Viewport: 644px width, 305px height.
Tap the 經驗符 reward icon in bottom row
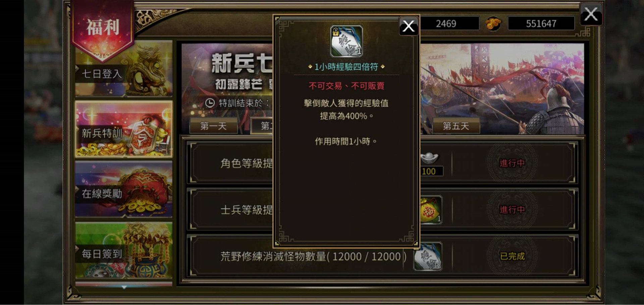click(428, 256)
